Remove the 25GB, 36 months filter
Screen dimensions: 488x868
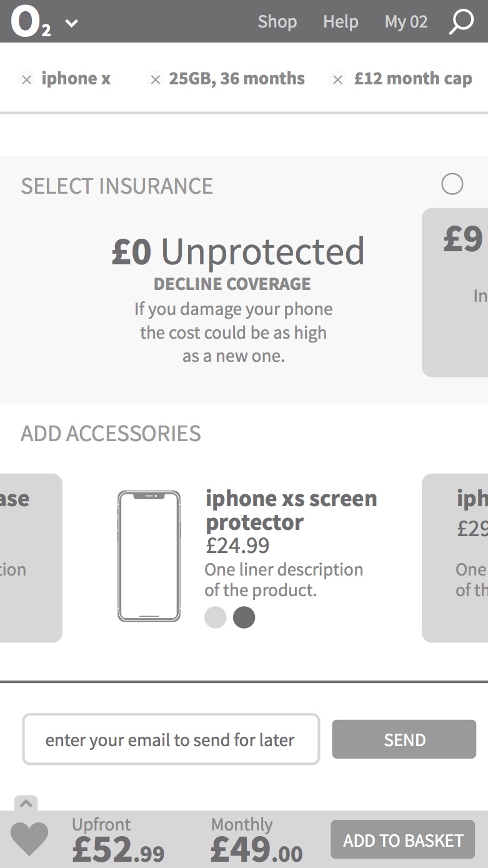click(x=154, y=79)
